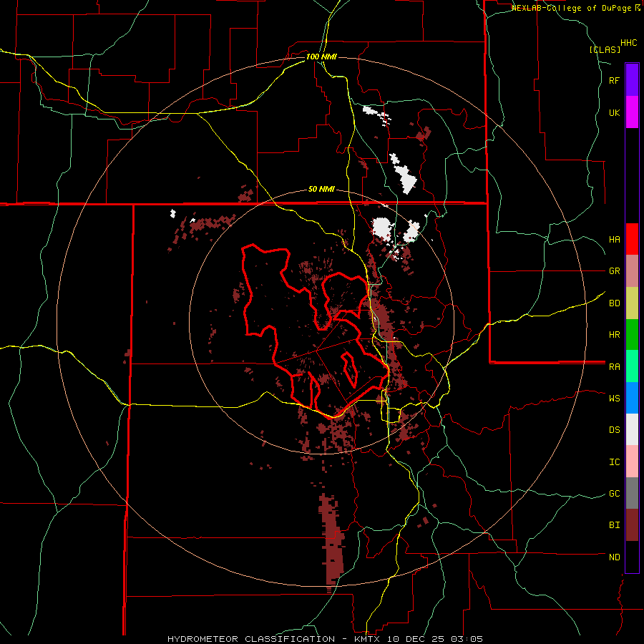Select the GR legend color block
Viewport: 644px width, 644px height.
click(632, 271)
